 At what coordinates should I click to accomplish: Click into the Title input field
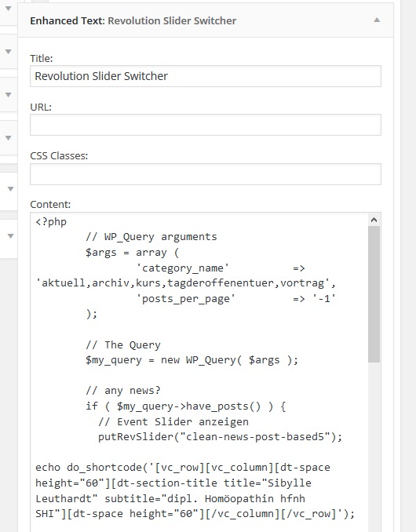pos(206,76)
